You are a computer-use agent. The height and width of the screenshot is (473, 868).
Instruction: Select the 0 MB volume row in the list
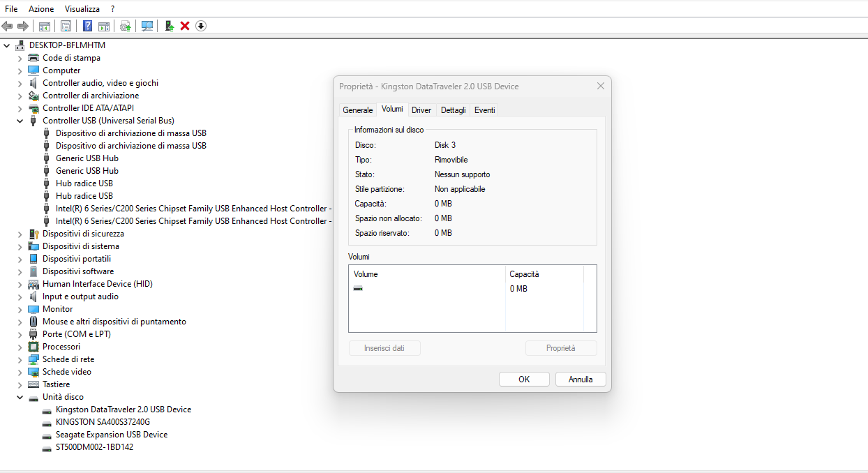426,289
